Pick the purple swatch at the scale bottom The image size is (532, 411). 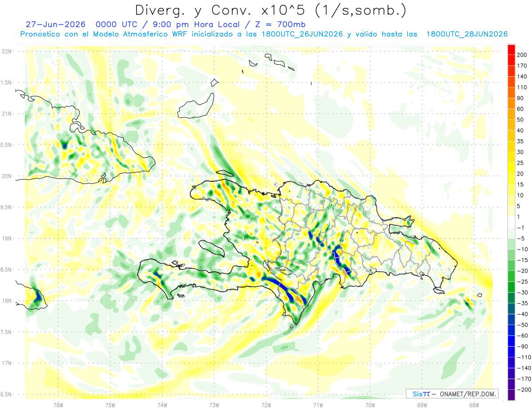coord(511,395)
